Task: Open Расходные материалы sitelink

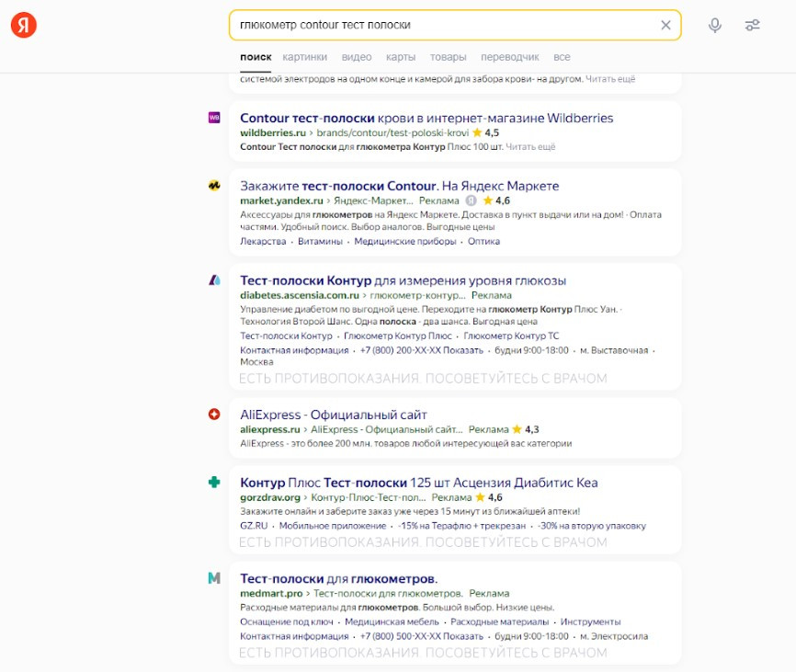Action: pos(499,621)
